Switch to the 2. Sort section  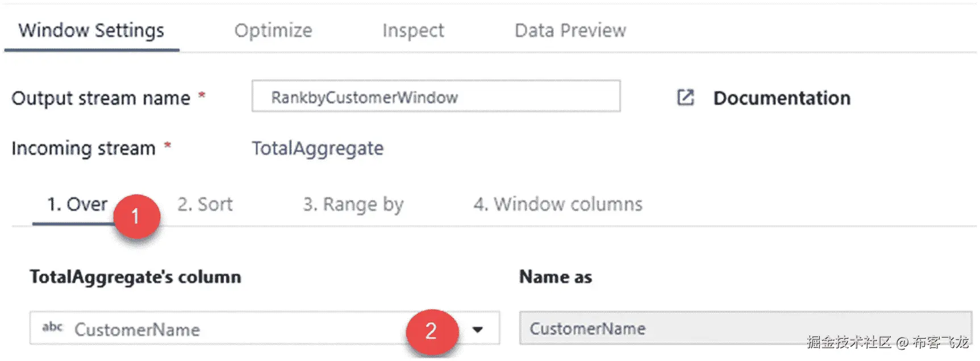[205, 204]
